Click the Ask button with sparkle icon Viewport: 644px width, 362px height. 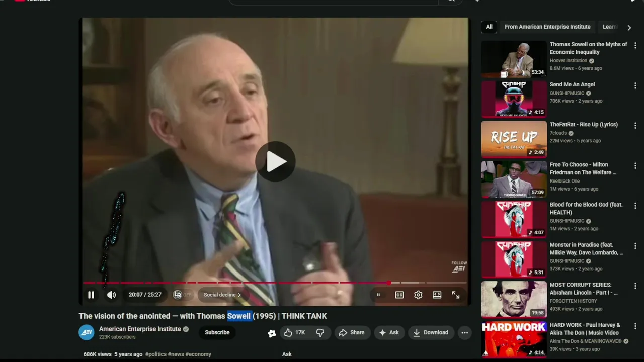pyautogui.click(x=389, y=332)
